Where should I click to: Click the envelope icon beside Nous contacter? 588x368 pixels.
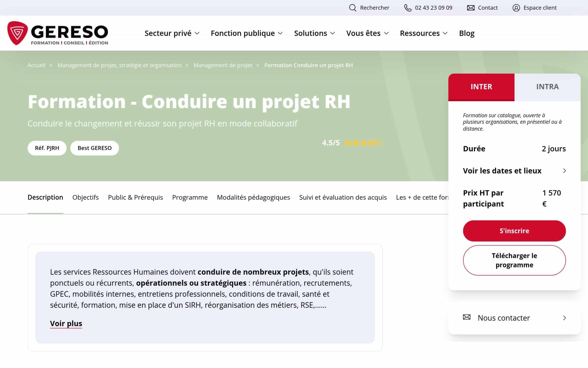click(467, 317)
